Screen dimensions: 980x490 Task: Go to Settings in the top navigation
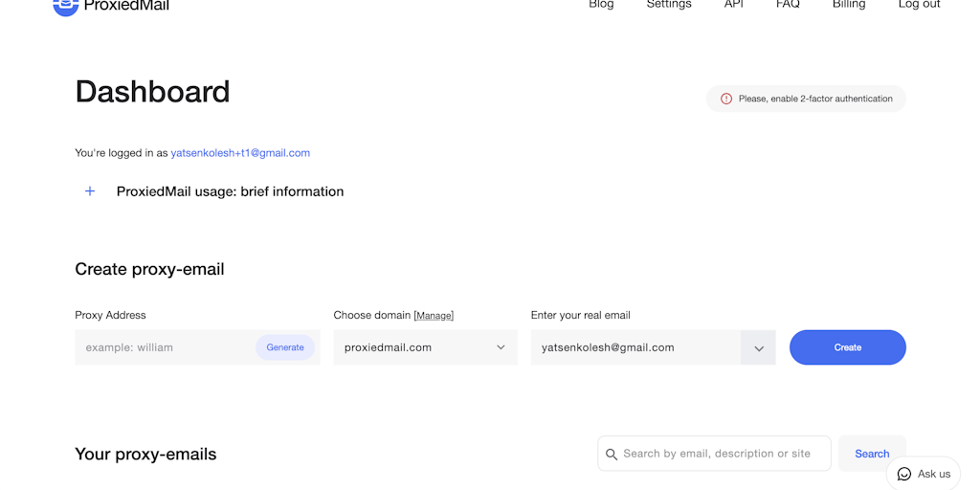click(669, 5)
